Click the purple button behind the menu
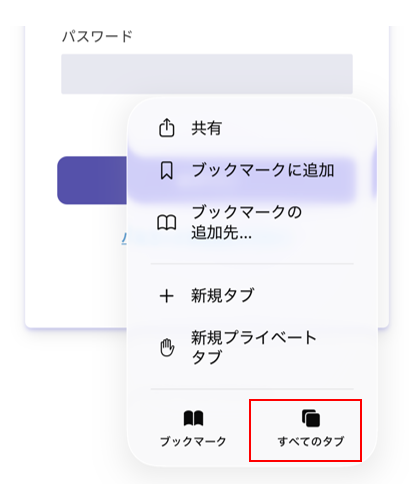 (x=92, y=180)
